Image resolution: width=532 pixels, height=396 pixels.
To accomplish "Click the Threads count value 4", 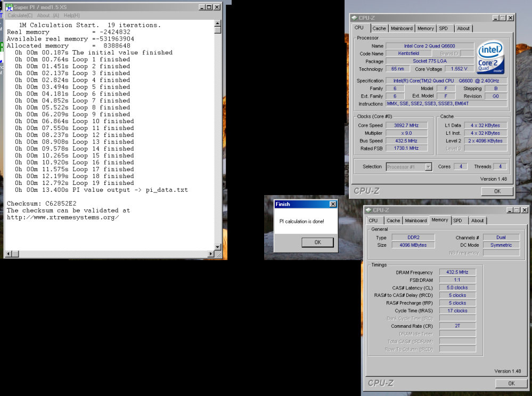I will (500, 166).
